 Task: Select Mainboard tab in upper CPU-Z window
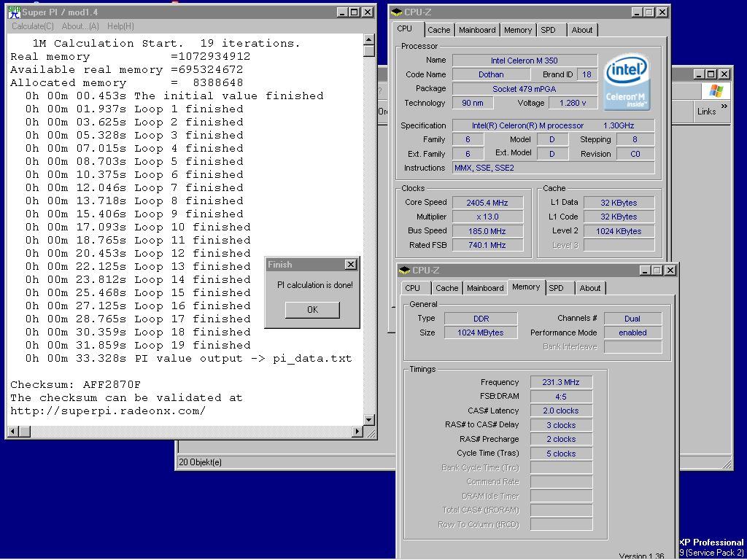(477, 30)
